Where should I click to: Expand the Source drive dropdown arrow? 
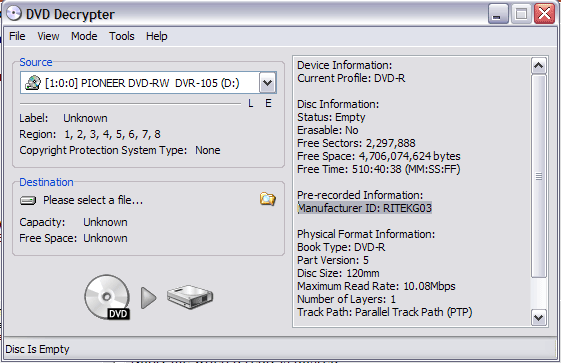[268, 83]
